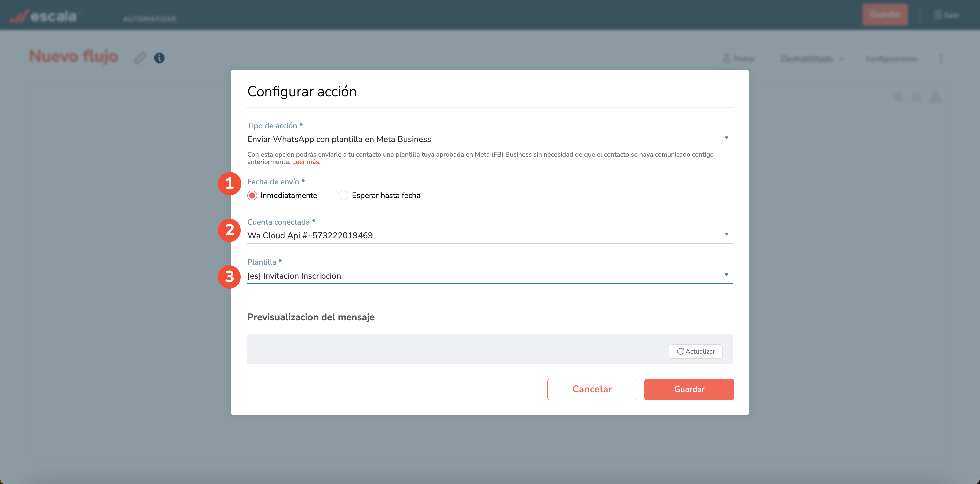The image size is (980, 484).
Task: Select the Esperar hasta fecha option
Action: [343, 196]
